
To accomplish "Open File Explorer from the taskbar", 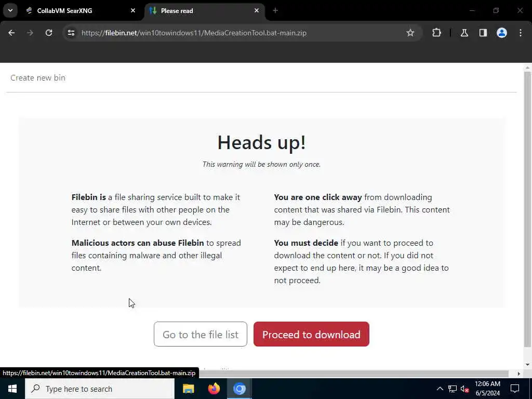I will 188,389.
